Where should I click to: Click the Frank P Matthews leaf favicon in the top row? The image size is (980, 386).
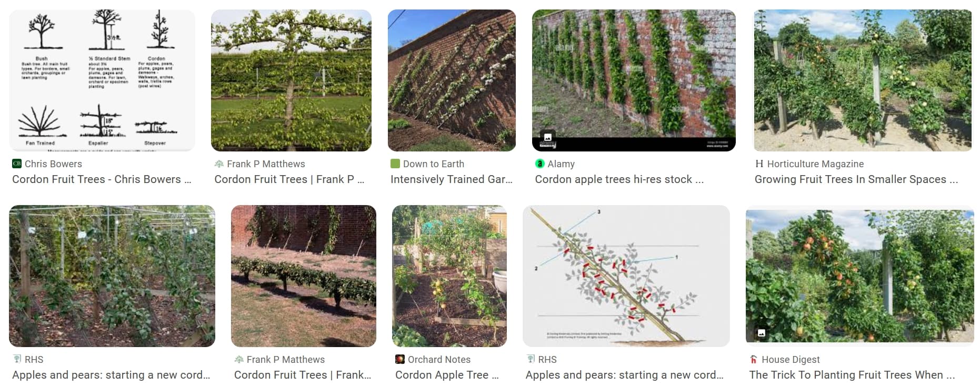[x=219, y=164]
